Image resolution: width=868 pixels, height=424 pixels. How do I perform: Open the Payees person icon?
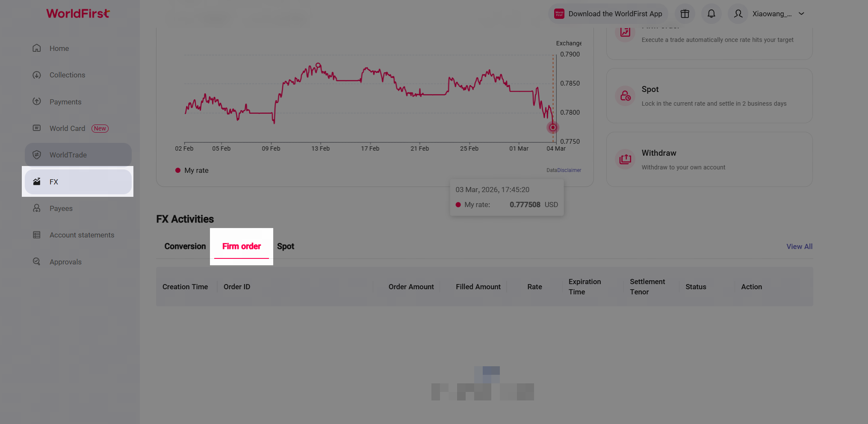coord(37,208)
